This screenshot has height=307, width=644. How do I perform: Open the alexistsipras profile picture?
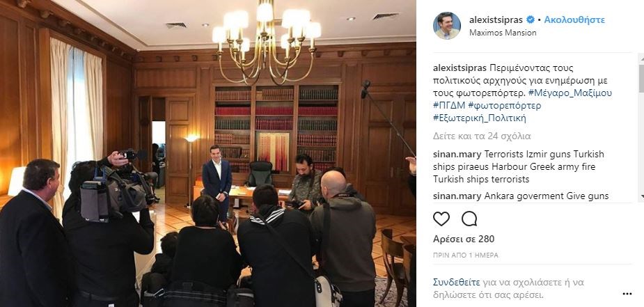click(x=447, y=26)
